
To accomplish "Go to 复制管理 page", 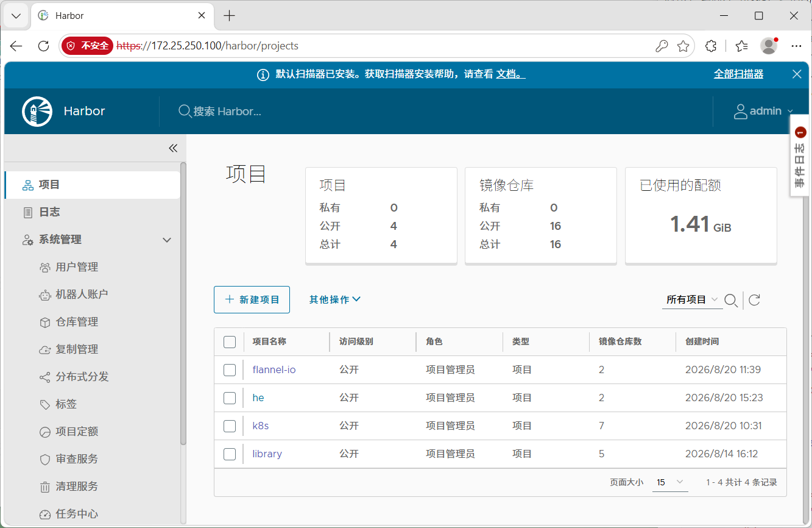I will [77, 349].
